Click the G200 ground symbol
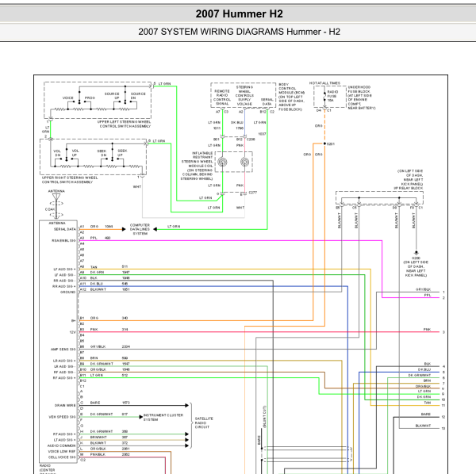Viewport: 476px width, 474px height. 416,253
